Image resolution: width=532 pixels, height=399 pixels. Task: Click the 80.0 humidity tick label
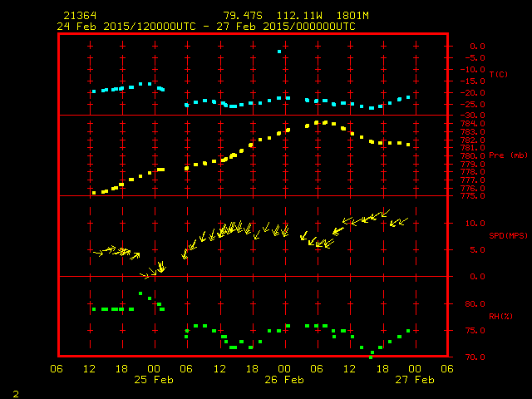click(x=475, y=303)
